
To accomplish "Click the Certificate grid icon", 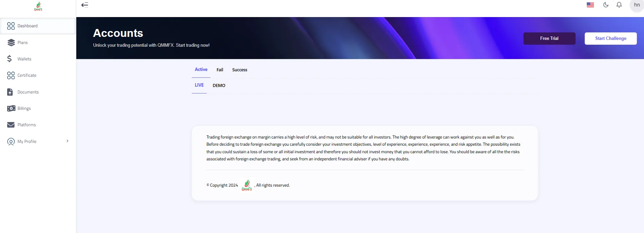I will coord(11,75).
